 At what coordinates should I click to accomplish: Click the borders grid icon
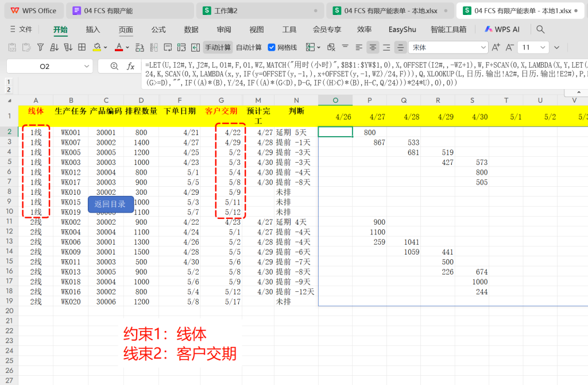coord(82,47)
